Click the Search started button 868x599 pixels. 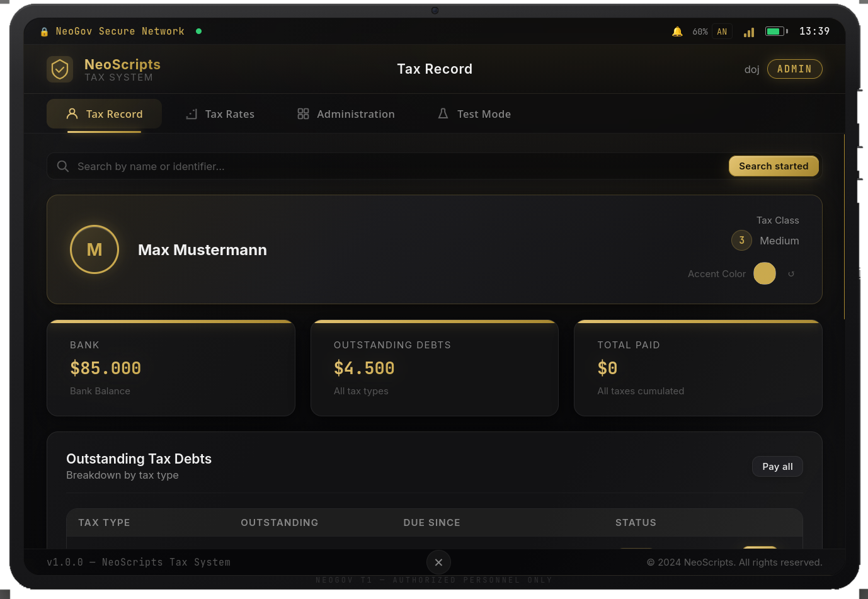pos(774,166)
